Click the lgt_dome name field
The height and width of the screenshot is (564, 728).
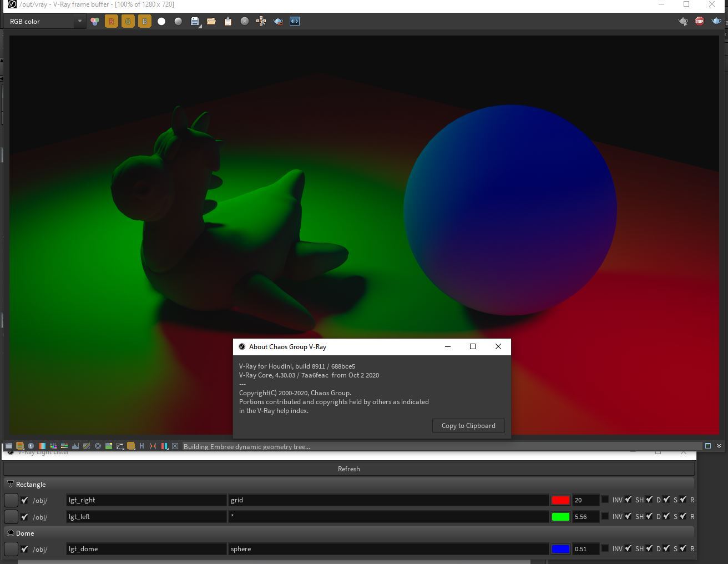146,549
